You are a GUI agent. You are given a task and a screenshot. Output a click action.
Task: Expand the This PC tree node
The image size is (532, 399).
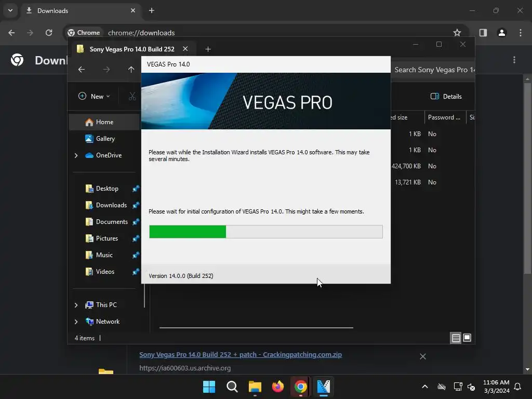click(x=76, y=305)
